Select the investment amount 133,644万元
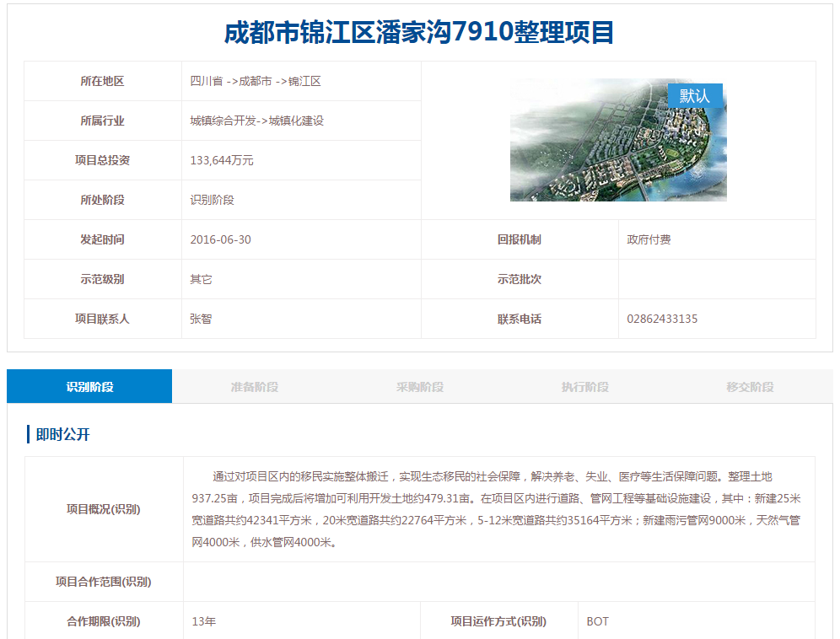Viewport: 840px width, 639px height. [x=222, y=161]
